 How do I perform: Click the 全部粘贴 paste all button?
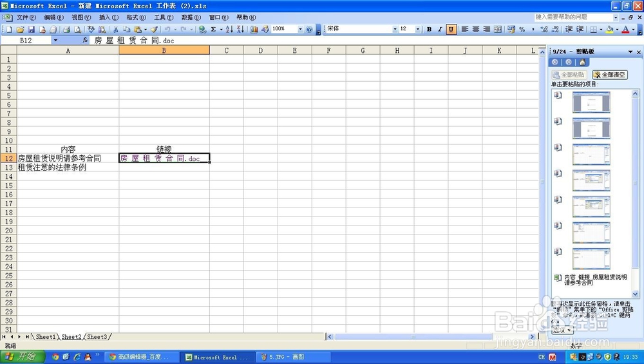(x=569, y=75)
